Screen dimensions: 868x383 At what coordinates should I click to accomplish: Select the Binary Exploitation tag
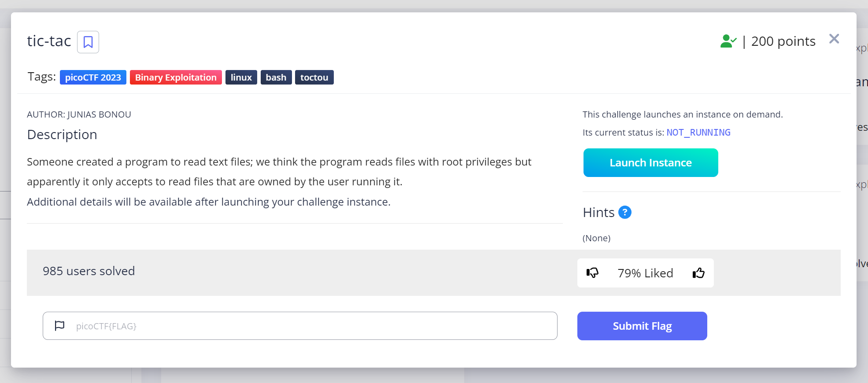176,77
